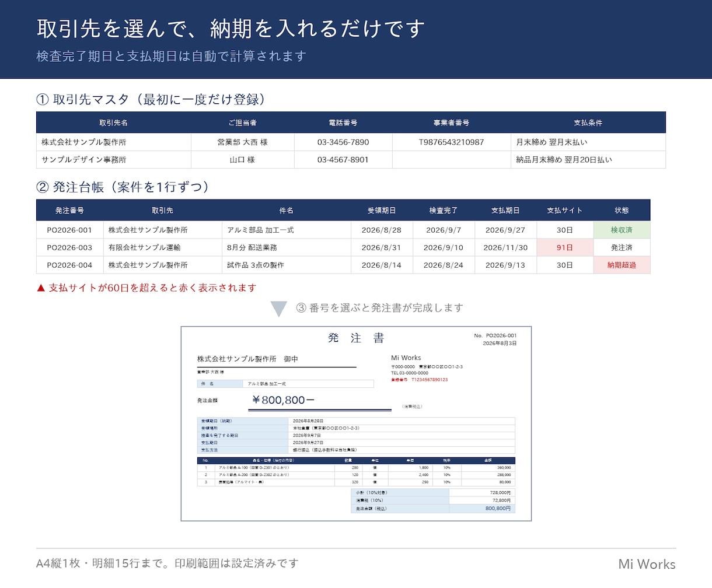Image resolution: width=712 pixels, height=588 pixels.
Task: Select the PO2026-004 cell
Action: (x=70, y=265)
